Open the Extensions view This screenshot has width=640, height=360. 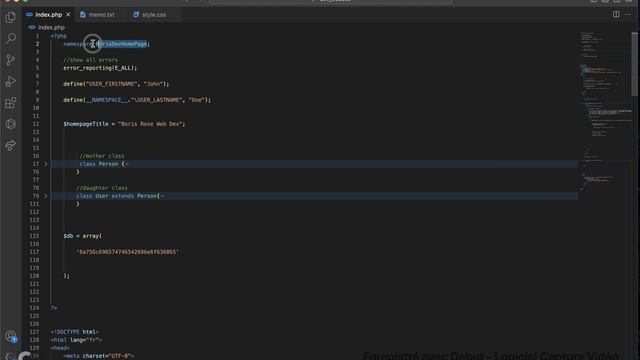pyautogui.click(x=11, y=102)
